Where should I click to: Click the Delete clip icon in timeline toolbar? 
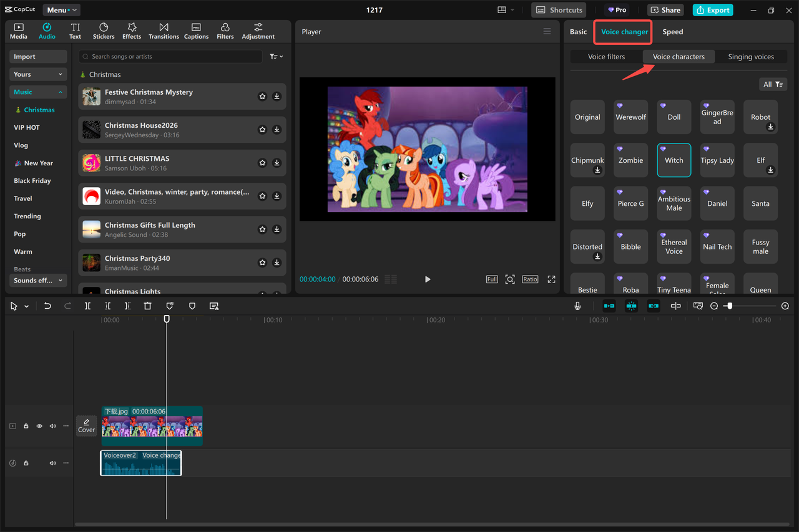tap(147, 306)
